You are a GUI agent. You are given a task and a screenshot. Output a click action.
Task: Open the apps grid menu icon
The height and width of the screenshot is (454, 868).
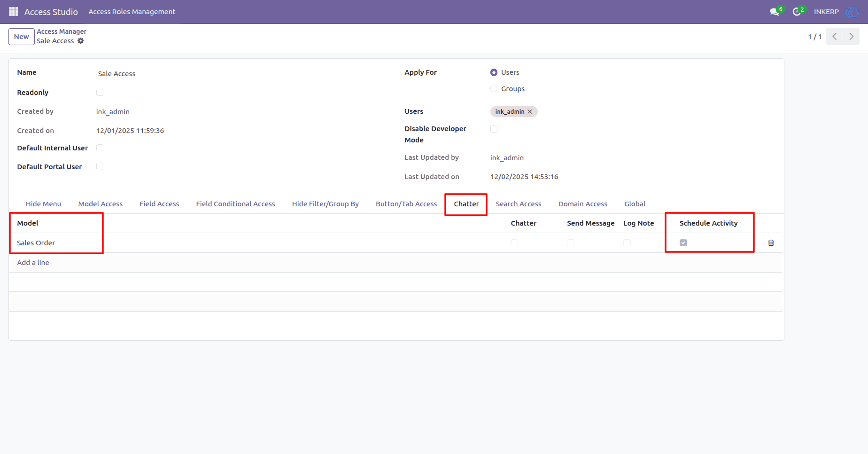(14, 12)
